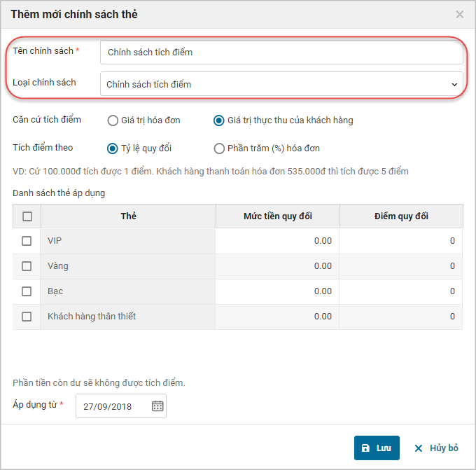The height and width of the screenshot is (470, 476).
Task: Tick the select-all checkbox in table header
Action: tap(27, 216)
